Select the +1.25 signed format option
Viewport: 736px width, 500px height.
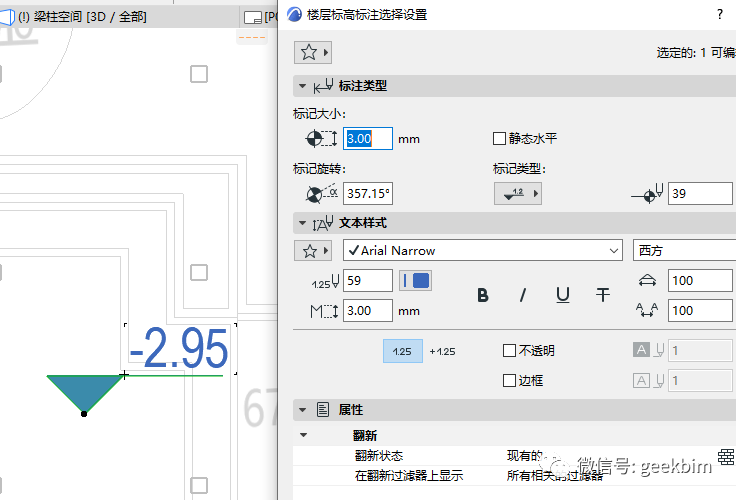click(442, 351)
